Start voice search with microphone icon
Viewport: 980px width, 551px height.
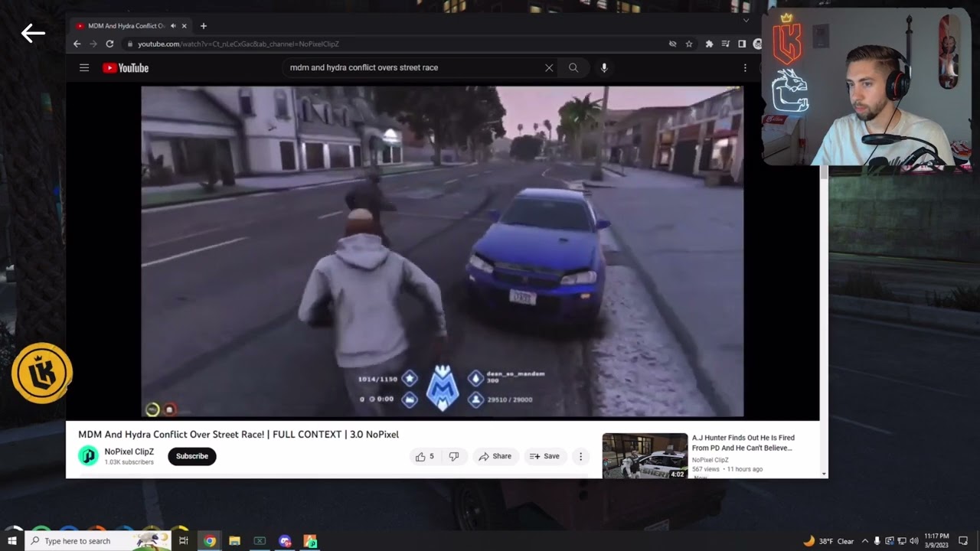coord(604,67)
